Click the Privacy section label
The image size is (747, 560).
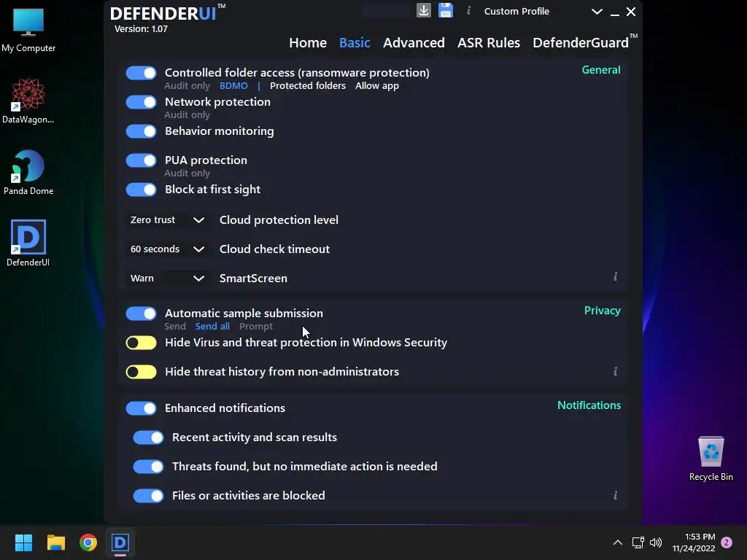coord(602,311)
